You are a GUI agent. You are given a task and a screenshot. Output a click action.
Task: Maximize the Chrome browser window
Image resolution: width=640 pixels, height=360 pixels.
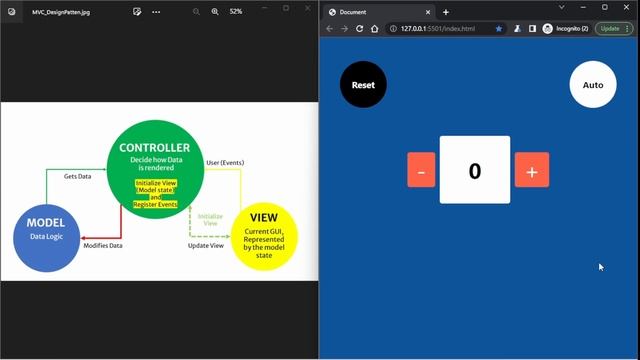pyautogui.click(x=605, y=7)
